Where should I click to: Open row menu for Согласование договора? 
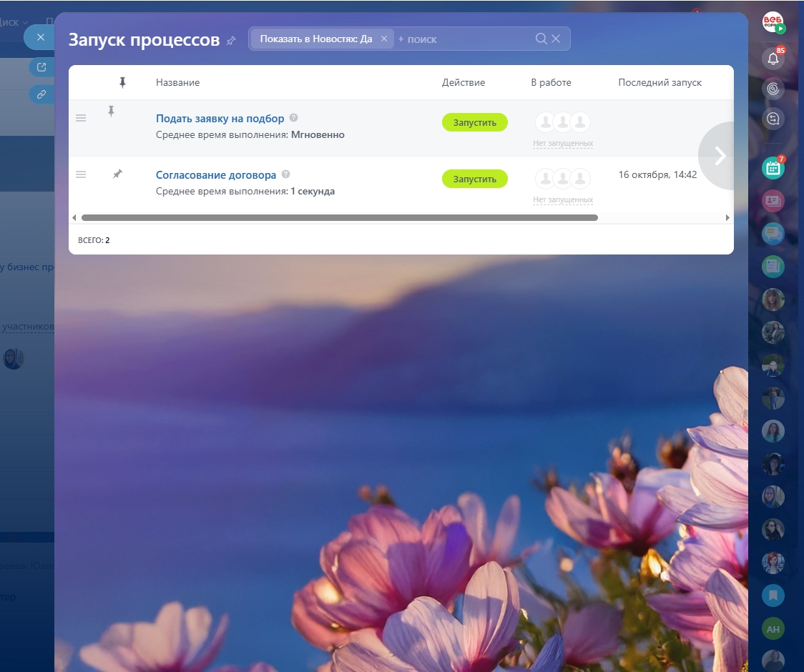[x=81, y=174]
